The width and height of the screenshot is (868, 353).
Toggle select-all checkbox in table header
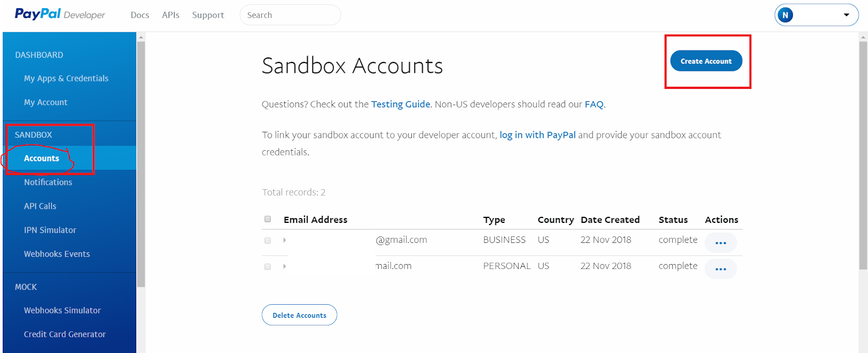coord(267,219)
